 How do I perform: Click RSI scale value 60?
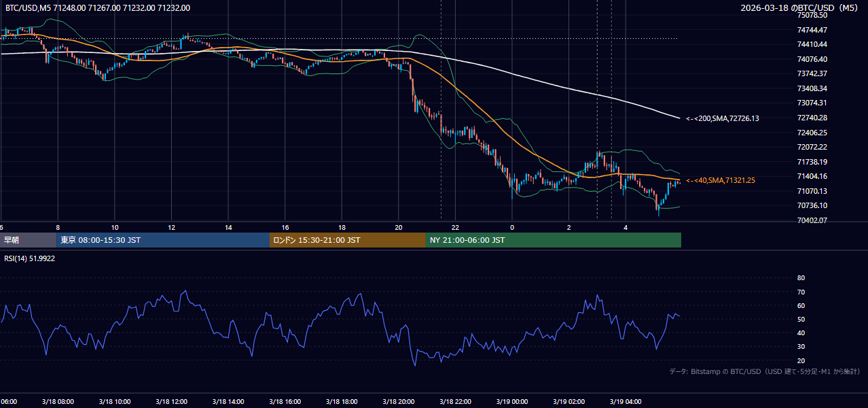(801, 305)
